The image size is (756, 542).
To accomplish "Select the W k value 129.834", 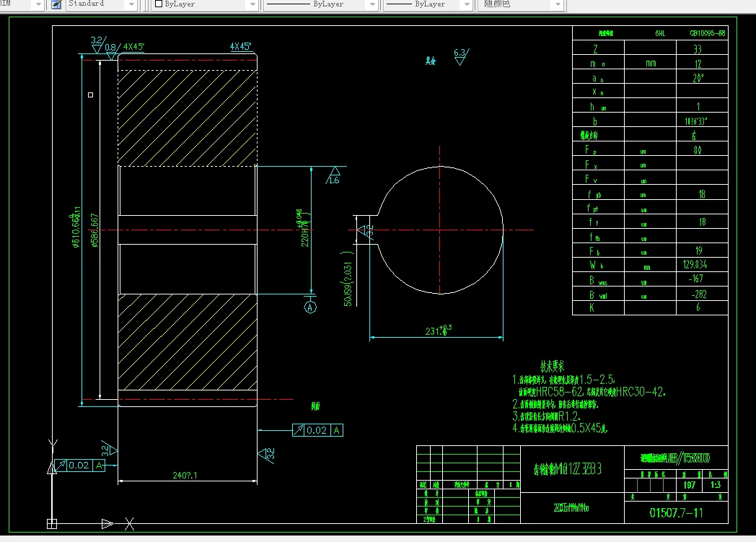I will tap(695, 264).
